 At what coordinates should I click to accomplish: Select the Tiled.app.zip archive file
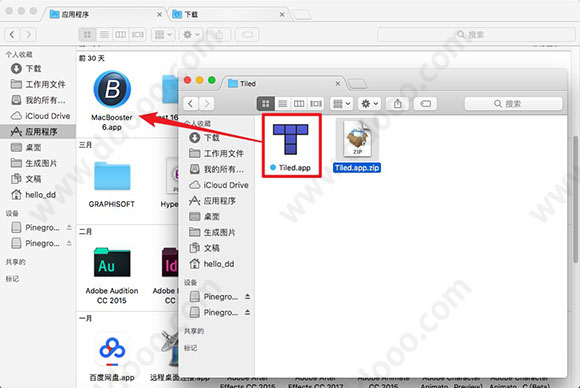pos(357,146)
